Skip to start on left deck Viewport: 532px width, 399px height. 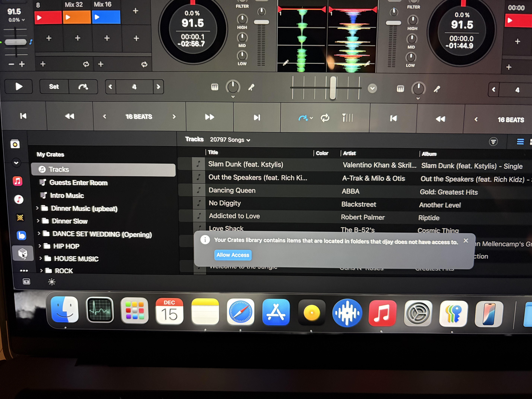(x=23, y=116)
